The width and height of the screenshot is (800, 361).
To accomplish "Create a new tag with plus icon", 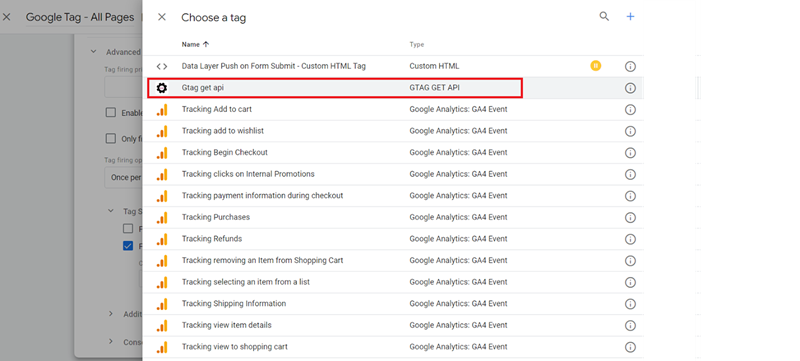I will (x=631, y=16).
